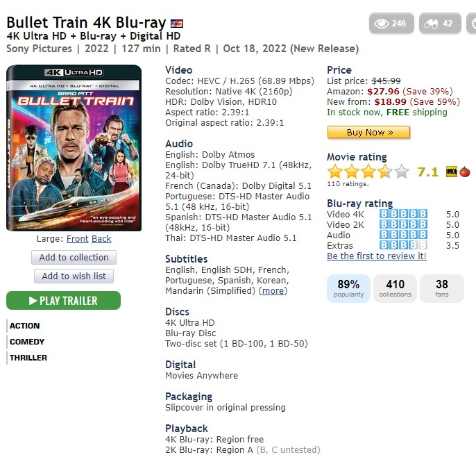Select the Action genre tag
This screenshot has width=476, height=464.
(24, 326)
